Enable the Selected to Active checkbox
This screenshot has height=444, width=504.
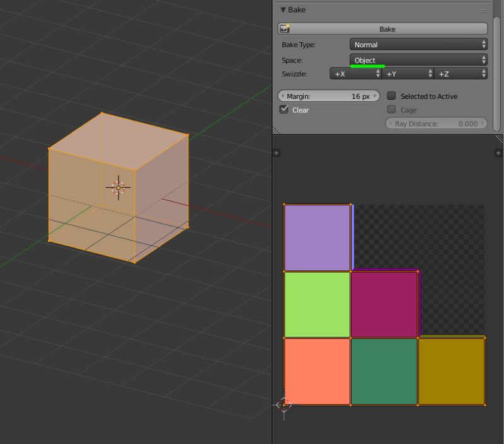pos(391,95)
